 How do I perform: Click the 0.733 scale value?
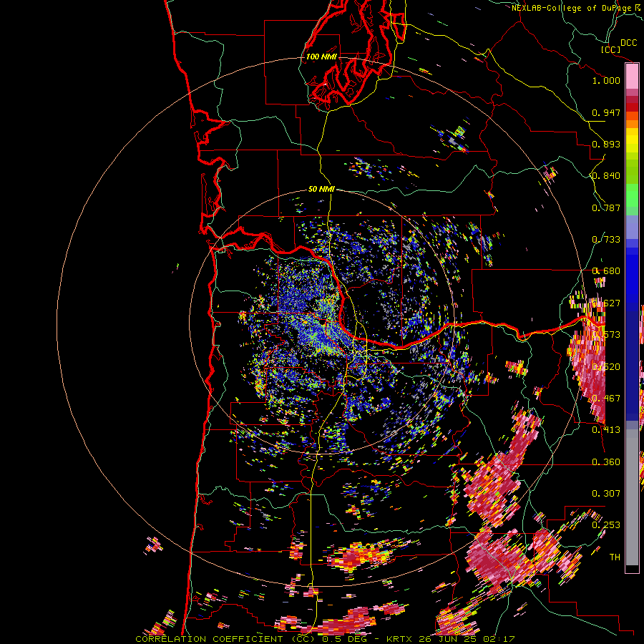[606, 240]
